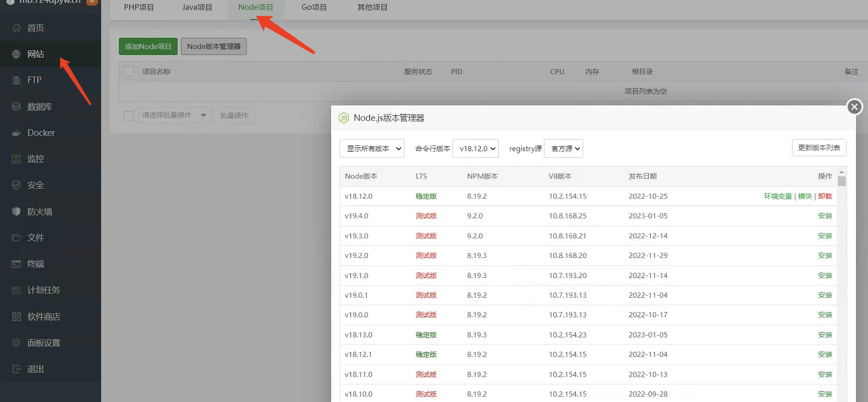
Task: Click the date 2023-01-05 in v19.4.0 row
Action: [648, 216]
